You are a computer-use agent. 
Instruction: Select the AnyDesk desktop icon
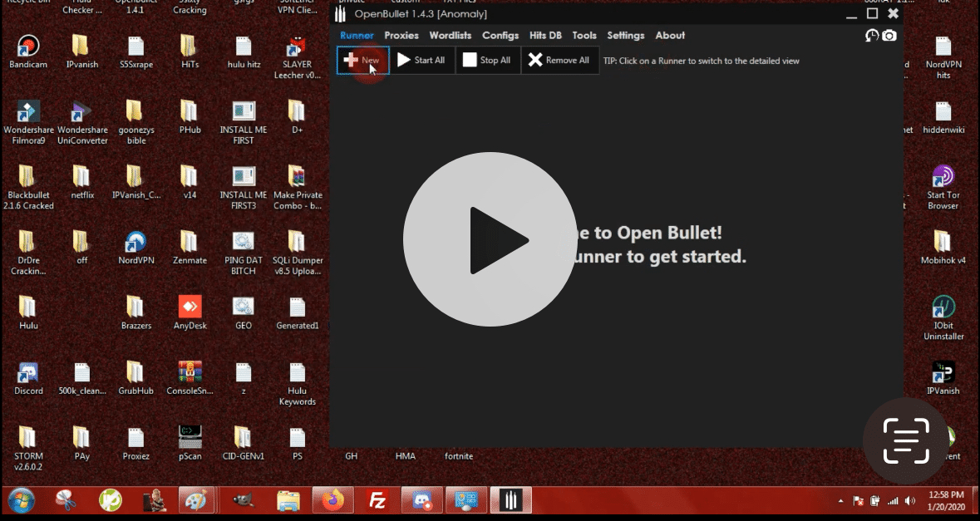coord(190,312)
